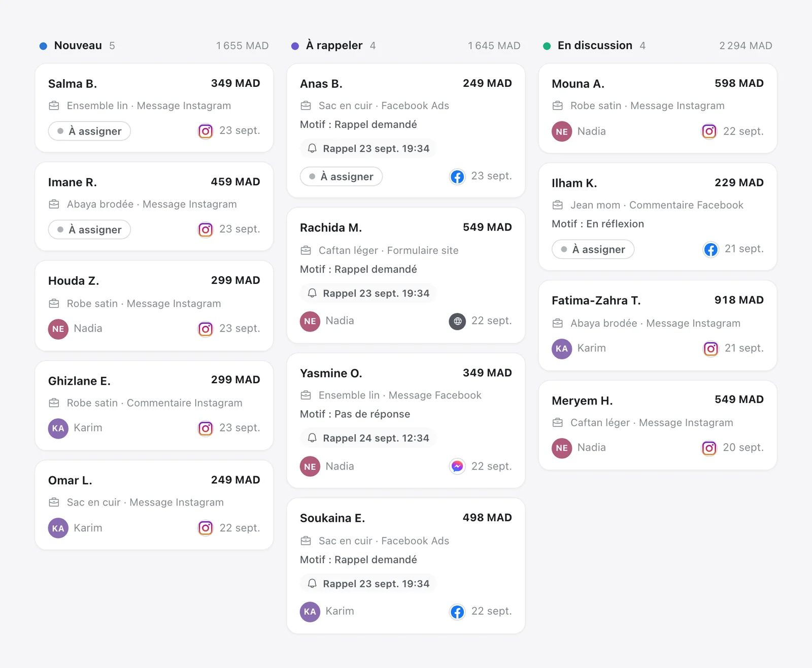Open lead card Meryem H.

tap(658, 425)
